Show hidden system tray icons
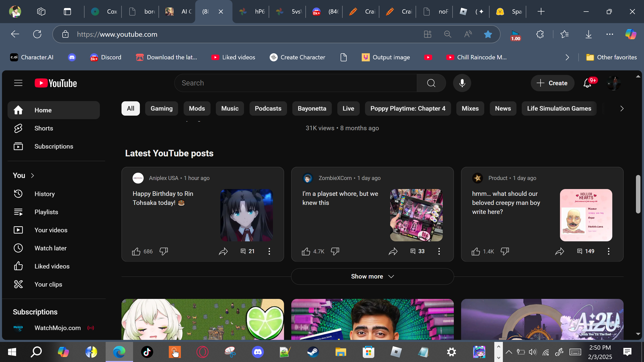Image resolution: width=644 pixels, height=362 pixels. click(509, 352)
